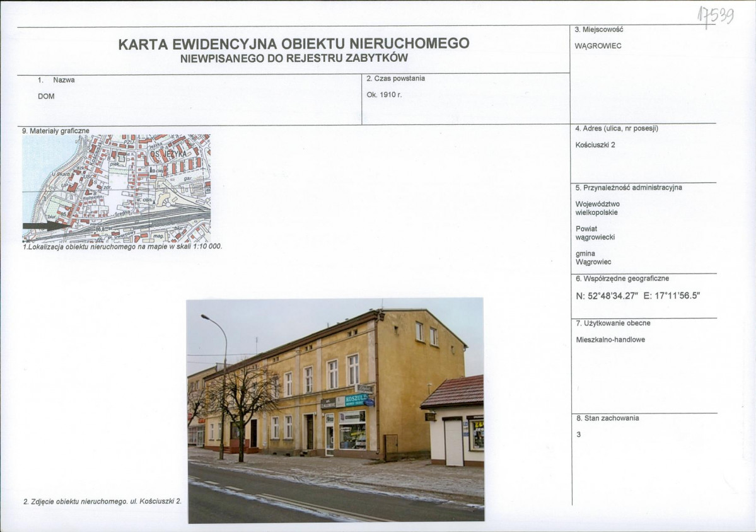Click the field label '1. Nazwa'
Viewport: 756px width, 532px height.
tap(56, 80)
